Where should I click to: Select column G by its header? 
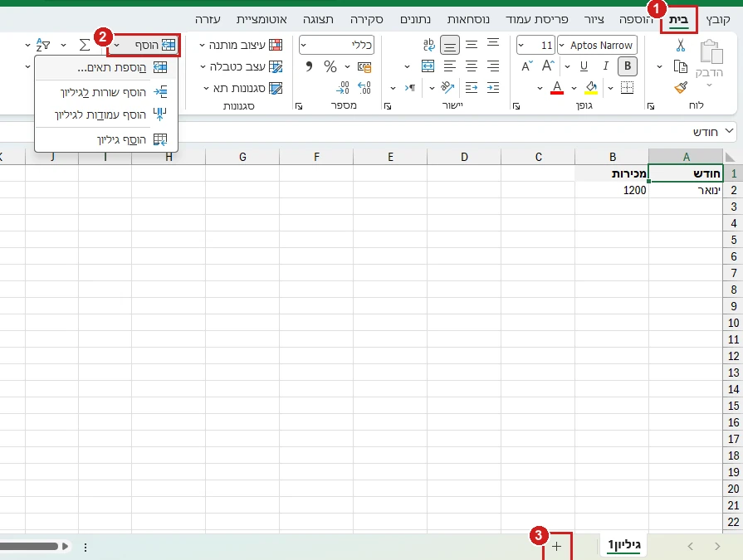pyautogui.click(x=242, y=157)
